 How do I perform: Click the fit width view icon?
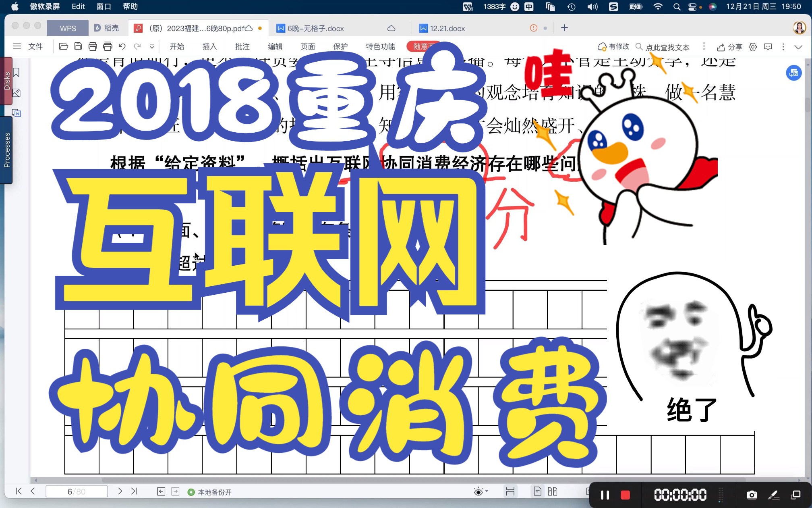pyautogui.click(x=510, y=491)
